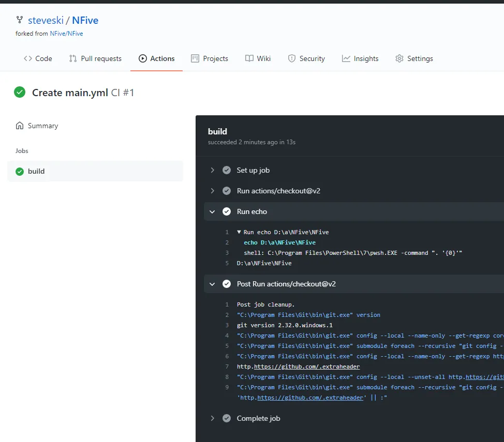Click the Settings gear icon

(x=399, y=58)
